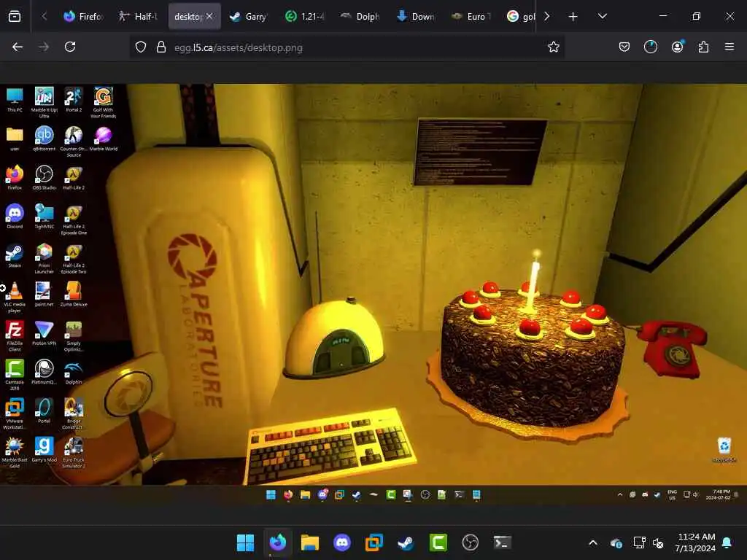
Task: Click FileZilla Client icon in desktop image
Action: coord(15,335)
